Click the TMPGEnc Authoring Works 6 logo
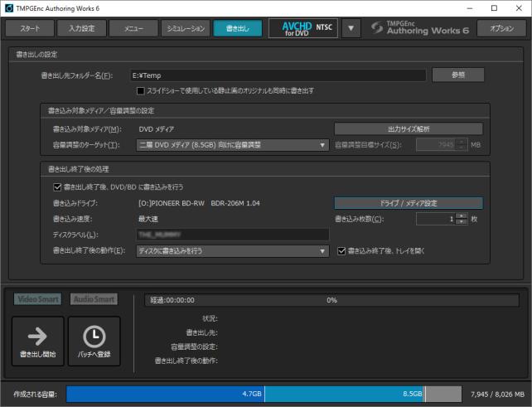 point(419,28)
